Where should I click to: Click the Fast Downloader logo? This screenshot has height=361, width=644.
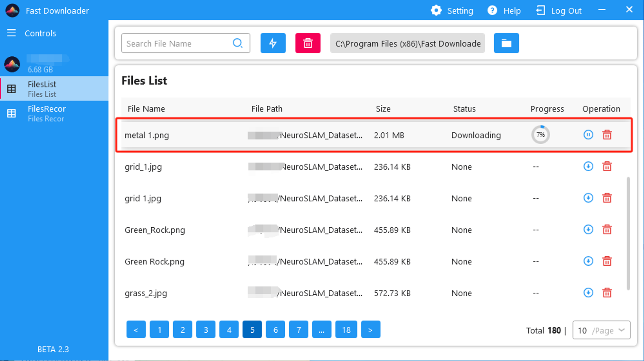(13, 11)
